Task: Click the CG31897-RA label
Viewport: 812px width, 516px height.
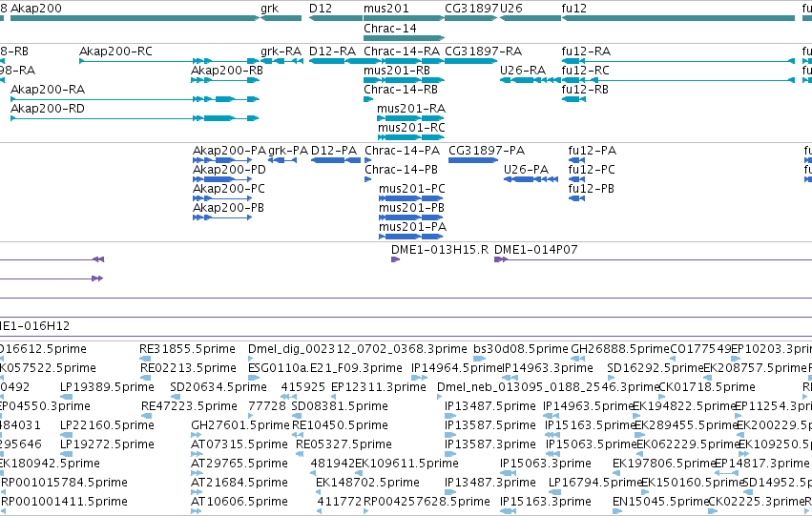Action: [483, 52]
